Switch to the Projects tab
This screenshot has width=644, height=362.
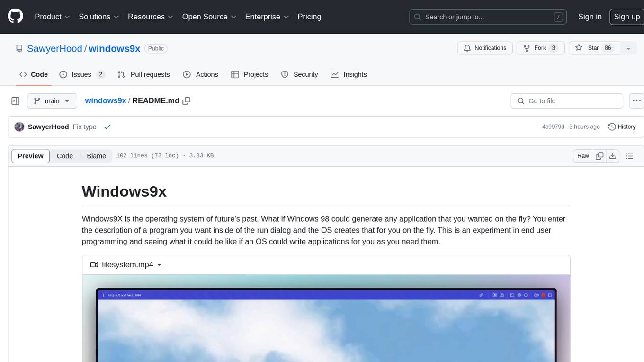[250, 74]
